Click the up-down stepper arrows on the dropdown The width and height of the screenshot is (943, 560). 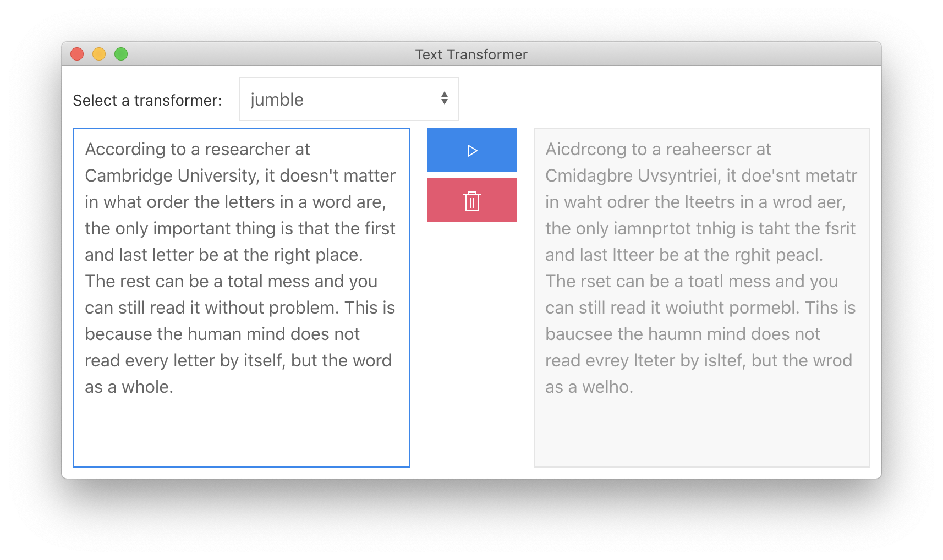click(x=445, y=99)
